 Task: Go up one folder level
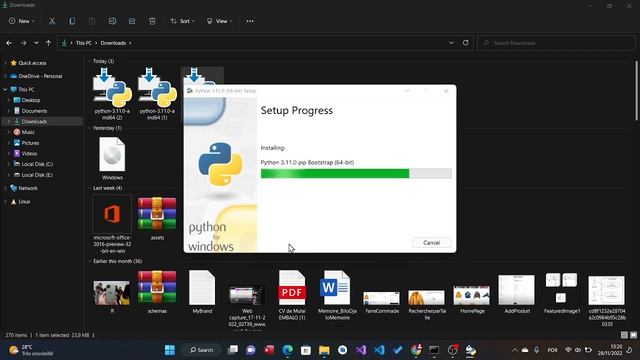coord(48,43)
